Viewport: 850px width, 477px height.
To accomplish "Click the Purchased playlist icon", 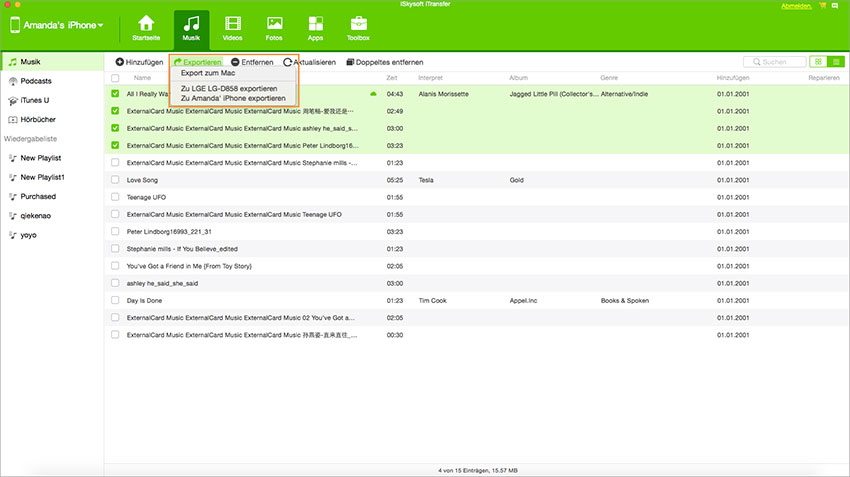I will click(x=12, y=197).
